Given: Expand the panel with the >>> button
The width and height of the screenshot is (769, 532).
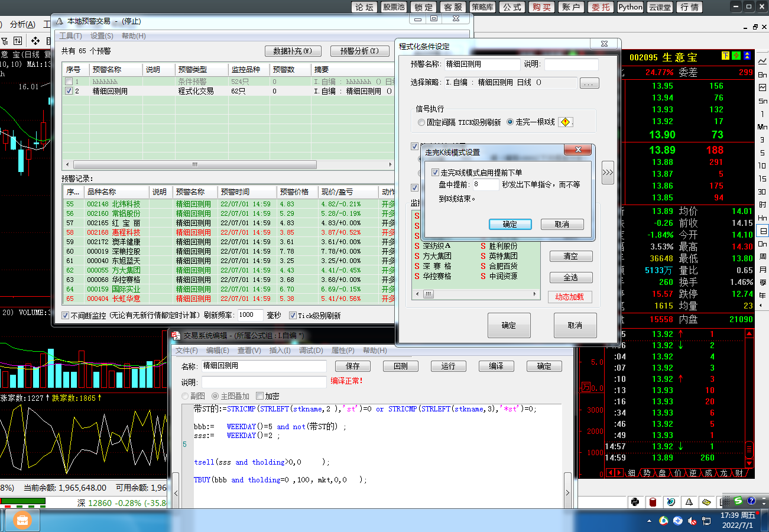Looking at the screenshot, I should tap(608, 173).
